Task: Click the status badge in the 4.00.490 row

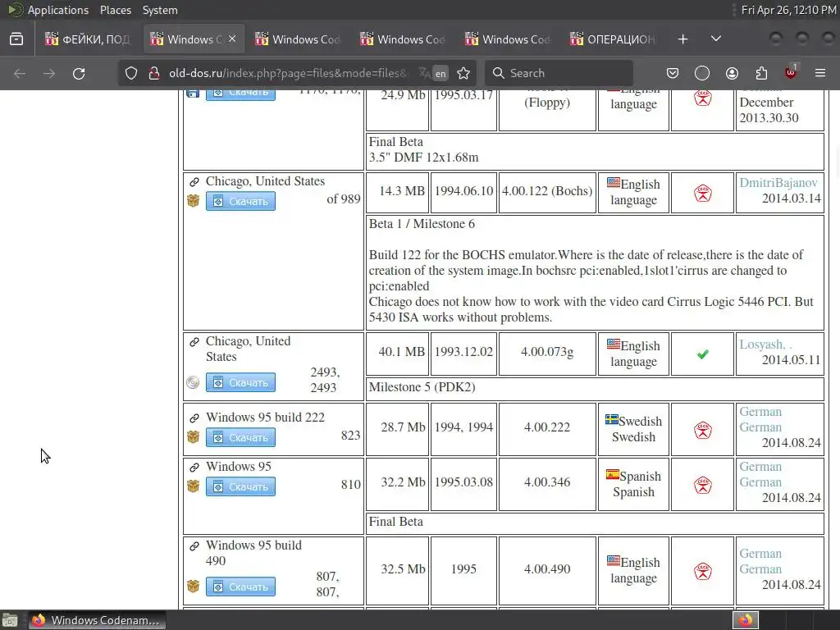Action: click(703, 571)
